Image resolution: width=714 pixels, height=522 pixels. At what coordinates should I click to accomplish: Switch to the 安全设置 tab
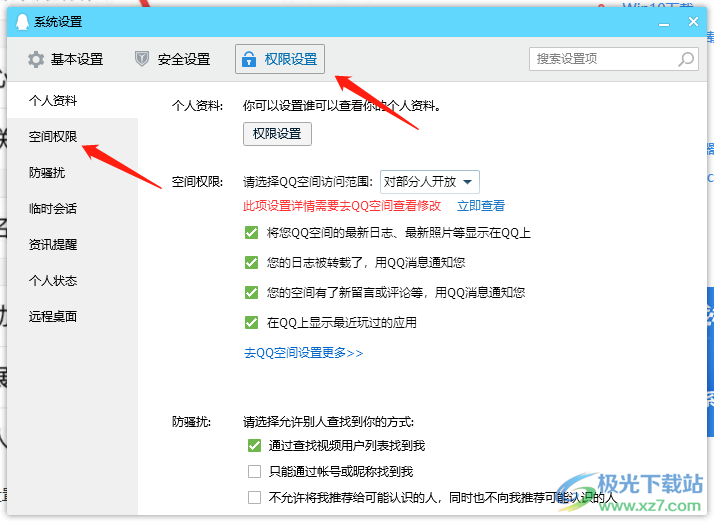173,59
